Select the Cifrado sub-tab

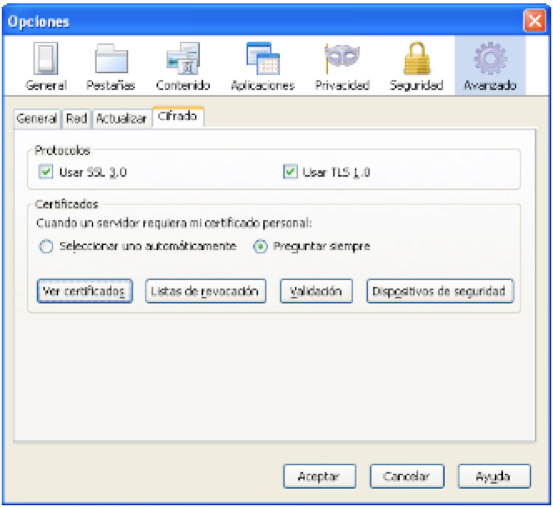tap(177, 116)
